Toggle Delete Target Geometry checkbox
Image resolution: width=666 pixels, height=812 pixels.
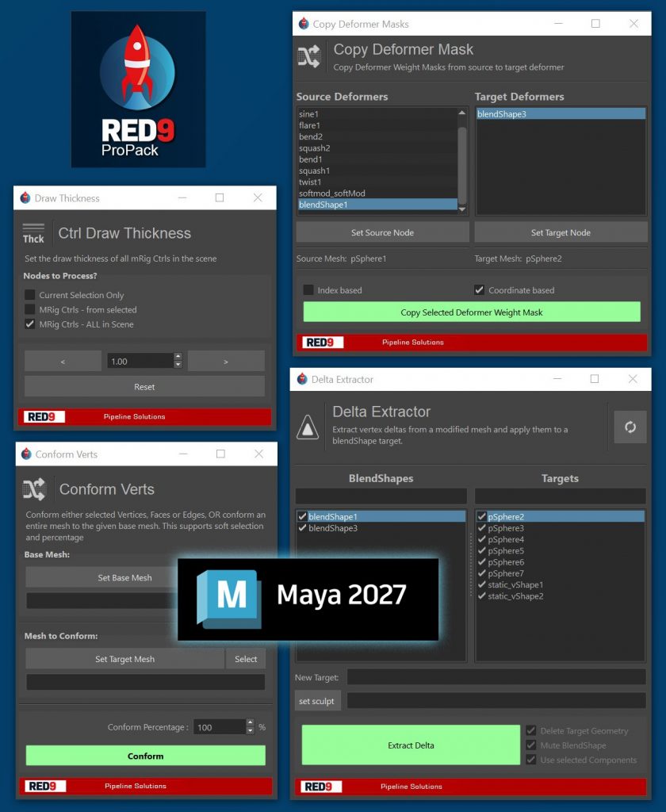coord(531,730)
